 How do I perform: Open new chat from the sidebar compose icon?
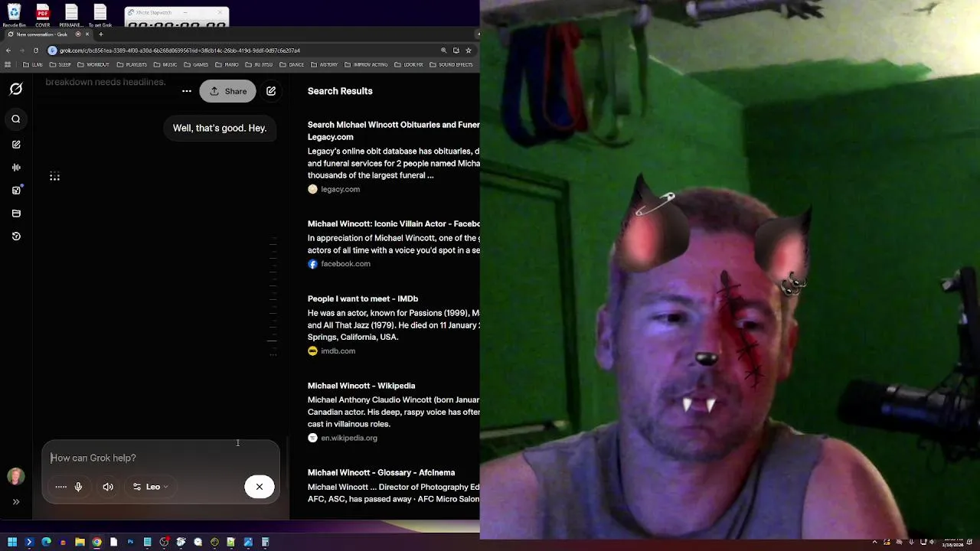pyautogui.click(x=16, y=145)
